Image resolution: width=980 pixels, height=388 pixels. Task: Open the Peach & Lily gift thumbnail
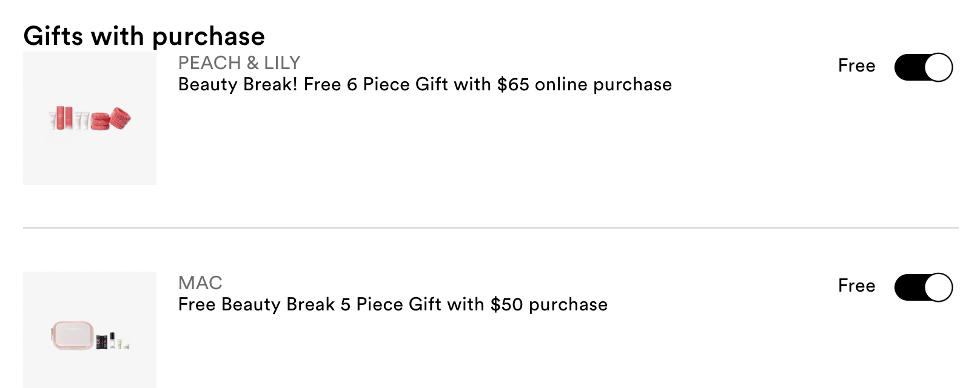[x=90, y=118]
